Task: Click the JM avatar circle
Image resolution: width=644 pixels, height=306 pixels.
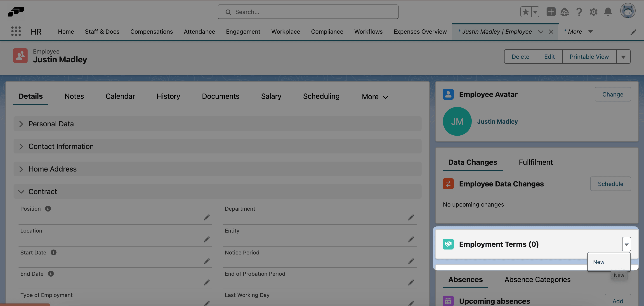Action: [457, 121]
